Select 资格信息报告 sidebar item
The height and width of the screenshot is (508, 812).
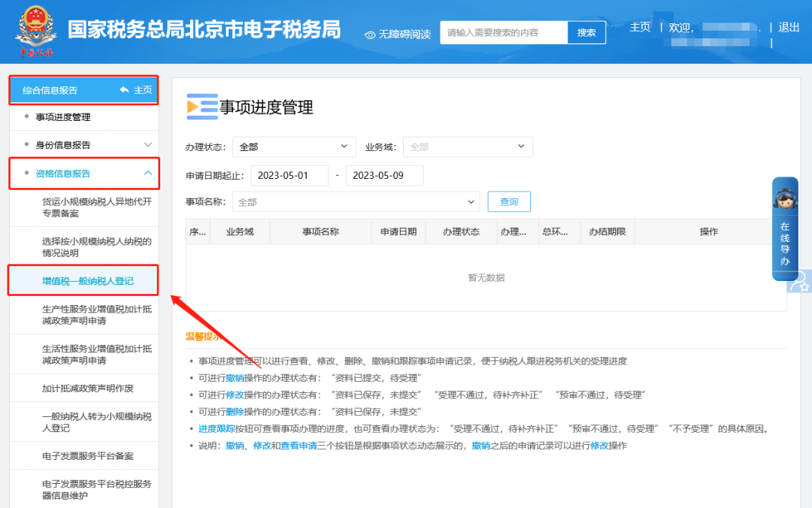[62, 174]
